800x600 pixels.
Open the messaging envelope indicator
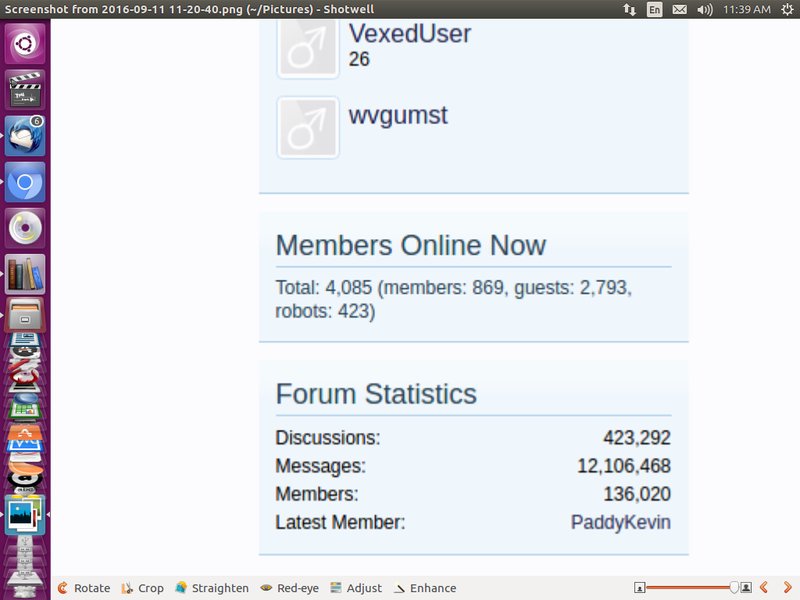[680, 9]
